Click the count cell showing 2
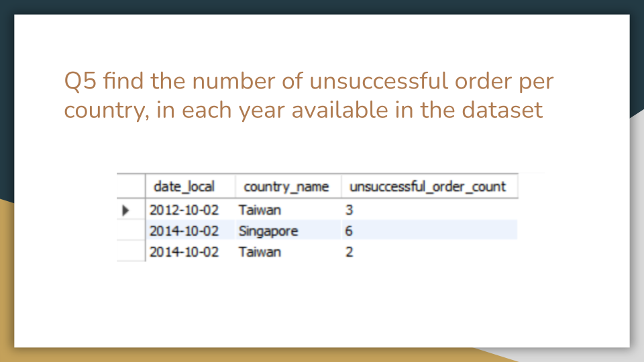Image resolution: width=644 pixels, height=362 pixels. click(x=429, y=252)
